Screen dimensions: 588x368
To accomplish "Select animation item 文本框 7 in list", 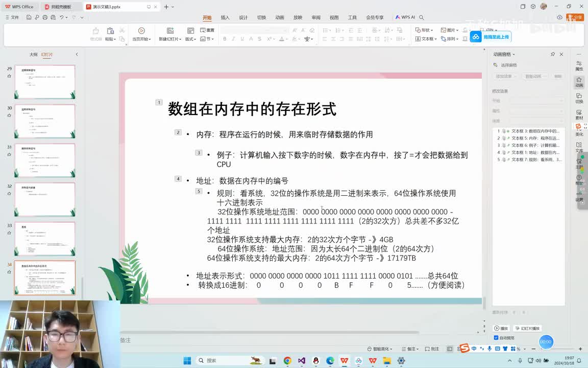I will (x=528, y=159).
